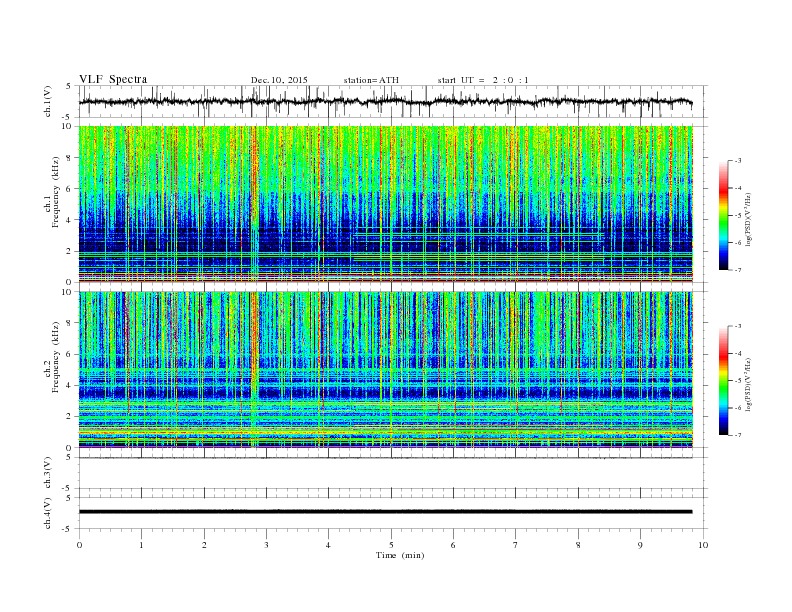
Task: Click the "ch.1(V)" waveform axis label
Action: [x=47, y=101]
